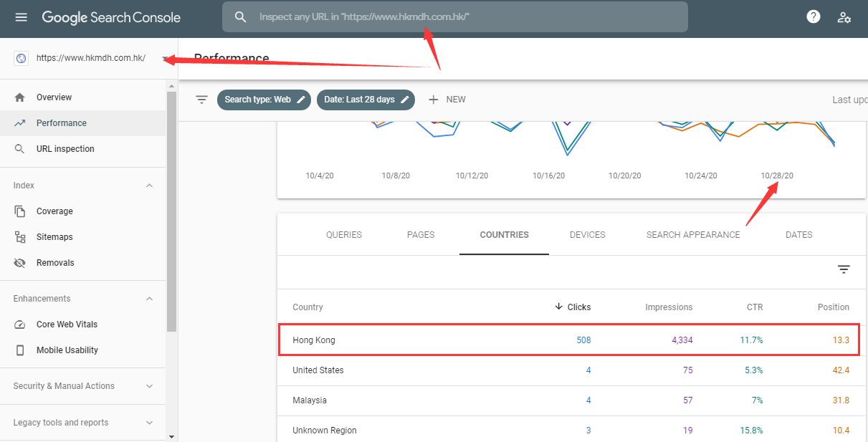
Task: Click the 4,334 impressions value
Action: [x=682, y=340]
